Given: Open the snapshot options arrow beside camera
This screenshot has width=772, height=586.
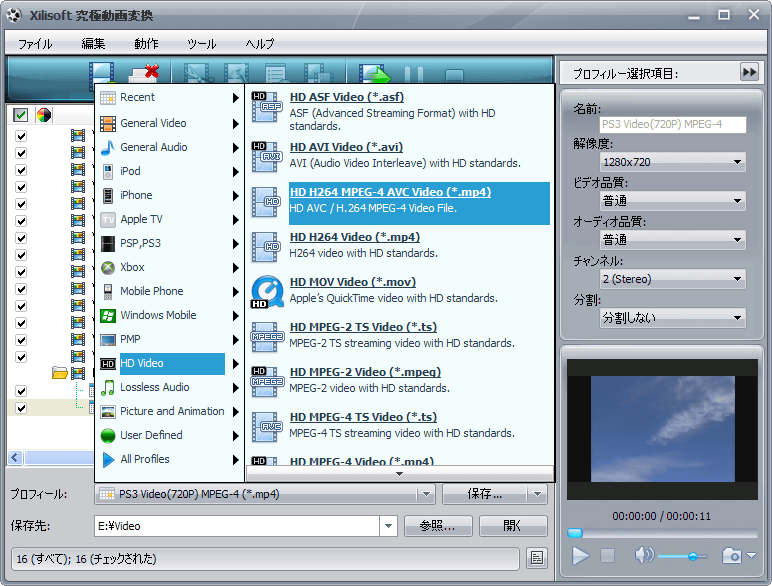Looking at the screenshot, I should point(751,555).
